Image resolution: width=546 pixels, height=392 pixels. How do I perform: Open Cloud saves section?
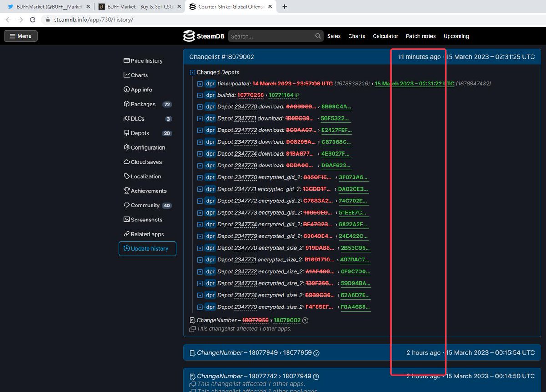coord(142,162)
